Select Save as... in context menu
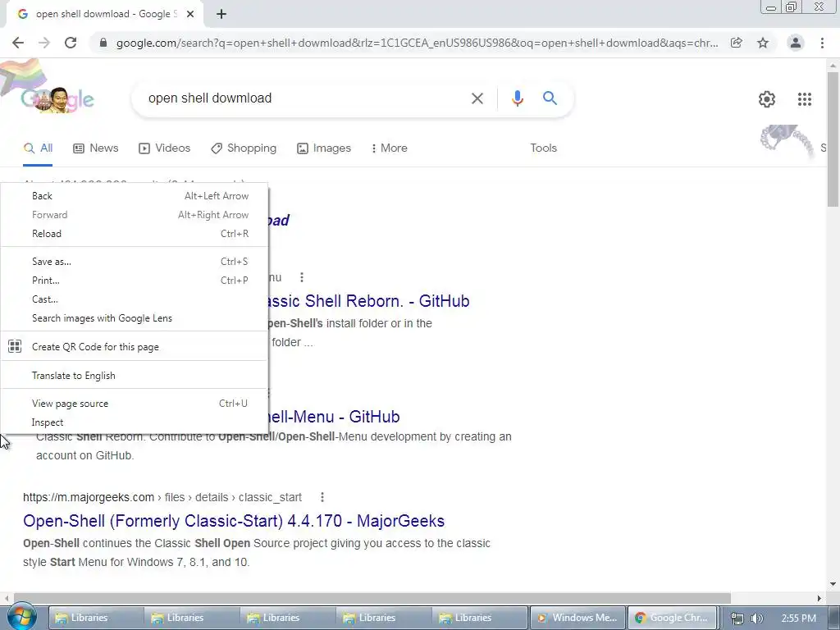 tap(134, 262)
